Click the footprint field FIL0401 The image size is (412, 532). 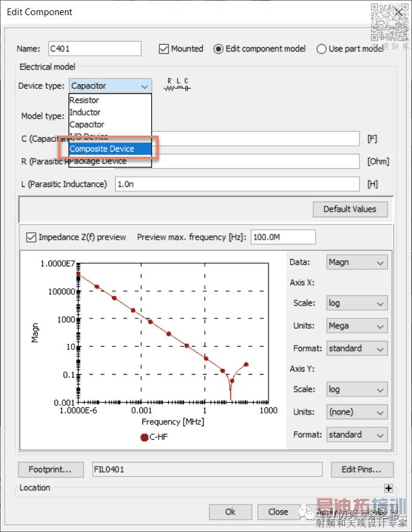click(207, 470)
